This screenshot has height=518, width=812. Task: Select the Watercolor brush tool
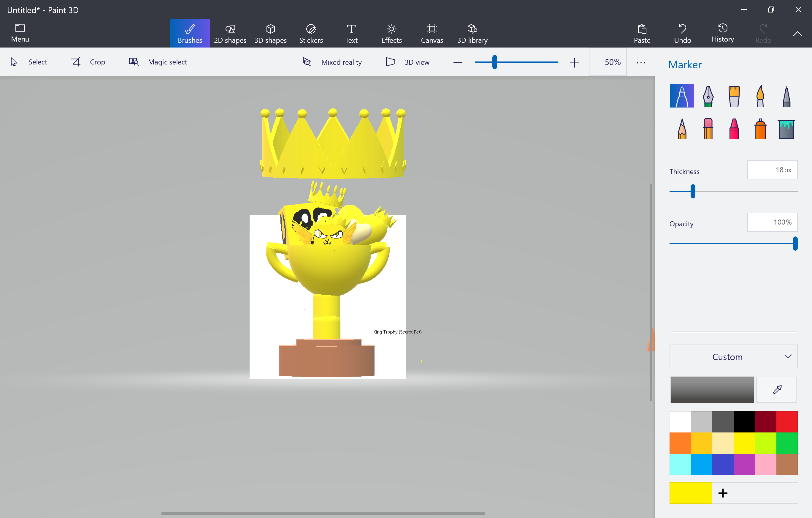click(759, 95)
